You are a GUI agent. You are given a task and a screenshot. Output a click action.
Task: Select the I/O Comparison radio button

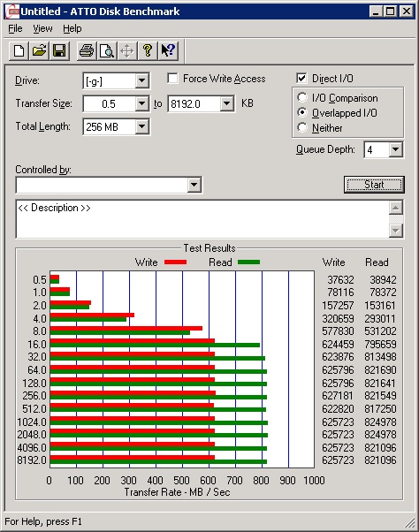click(x=302, y=98)
